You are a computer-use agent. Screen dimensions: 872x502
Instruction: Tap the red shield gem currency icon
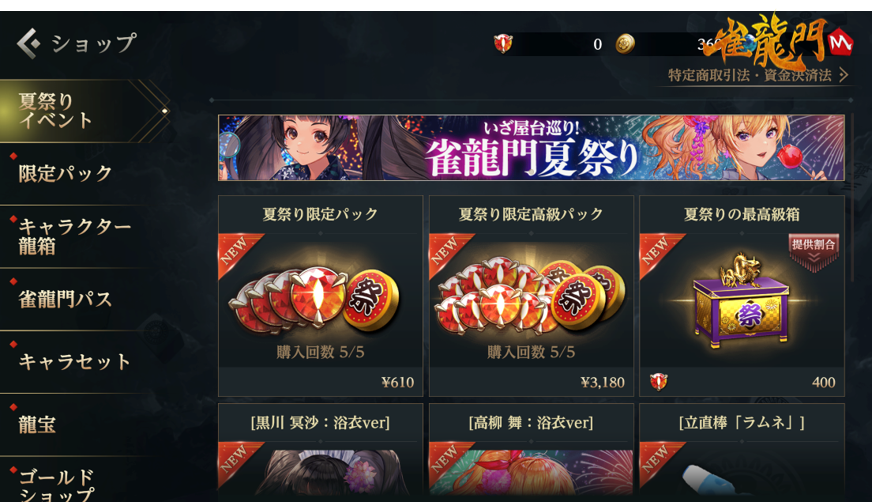click(503, 43)
